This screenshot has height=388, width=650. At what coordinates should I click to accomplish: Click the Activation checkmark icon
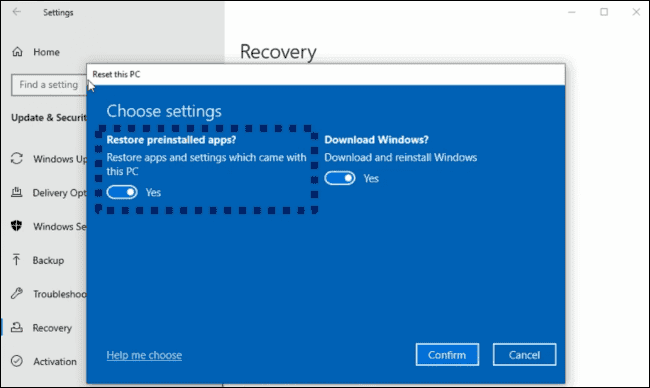(17, 361)
